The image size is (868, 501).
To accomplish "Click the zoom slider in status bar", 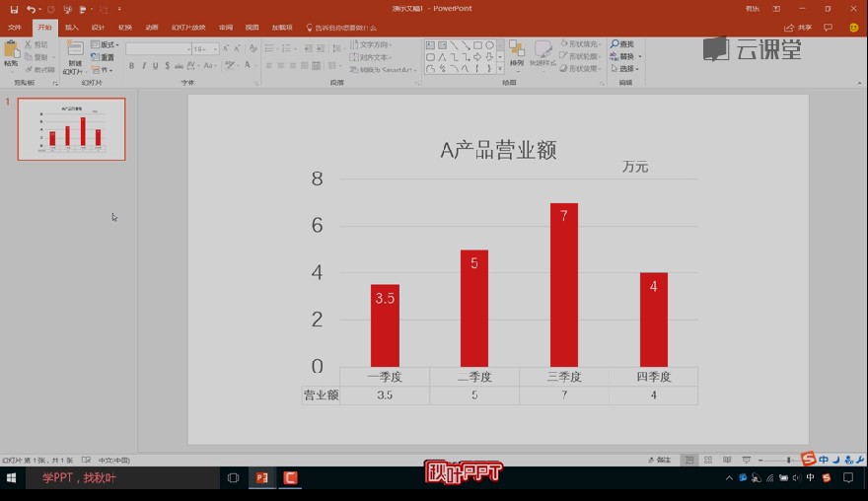I will [x=788, y=460].
